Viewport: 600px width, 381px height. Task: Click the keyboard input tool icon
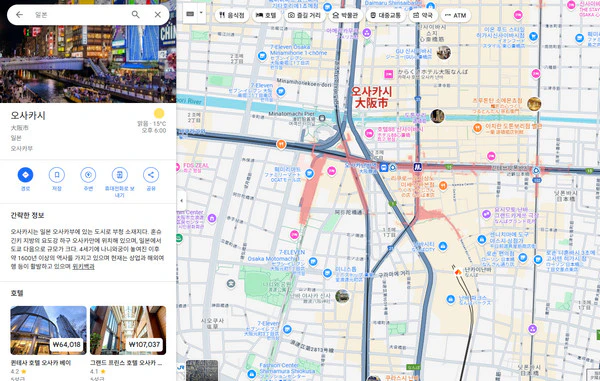[x=190, y=14]
